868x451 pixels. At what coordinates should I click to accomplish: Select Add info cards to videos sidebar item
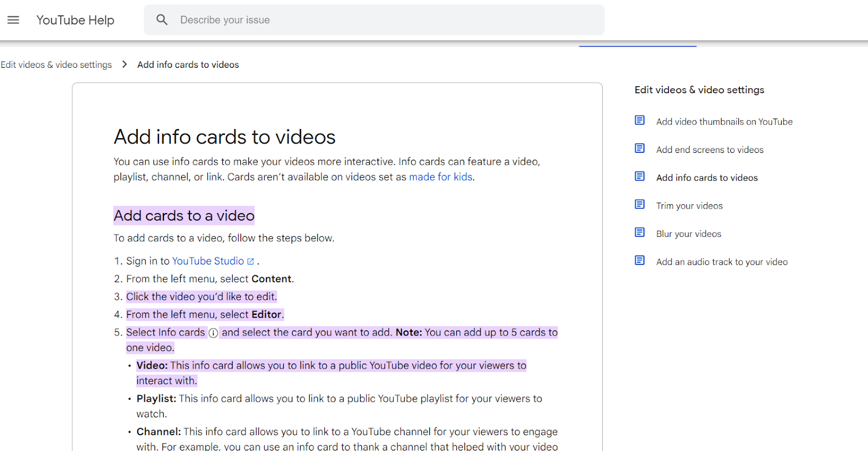click(x=707, y=178)
